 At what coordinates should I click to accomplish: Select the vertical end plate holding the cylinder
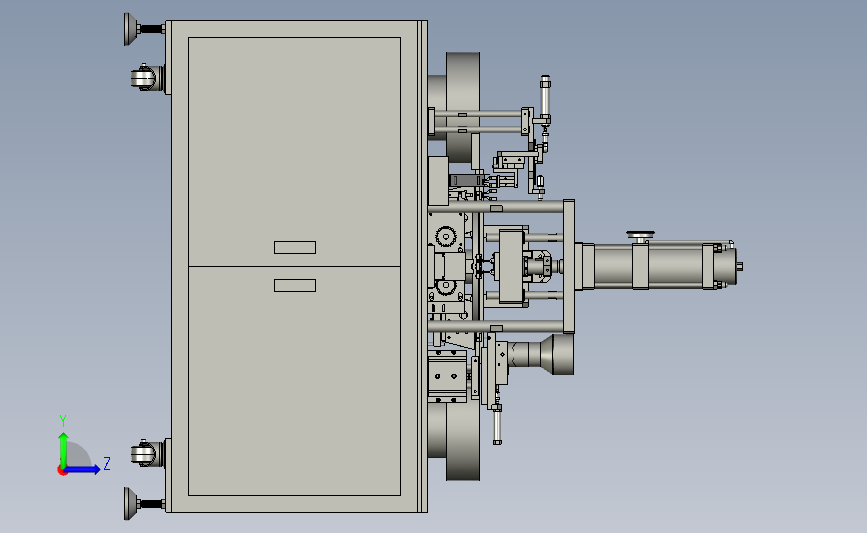click(x=568, y=266)
